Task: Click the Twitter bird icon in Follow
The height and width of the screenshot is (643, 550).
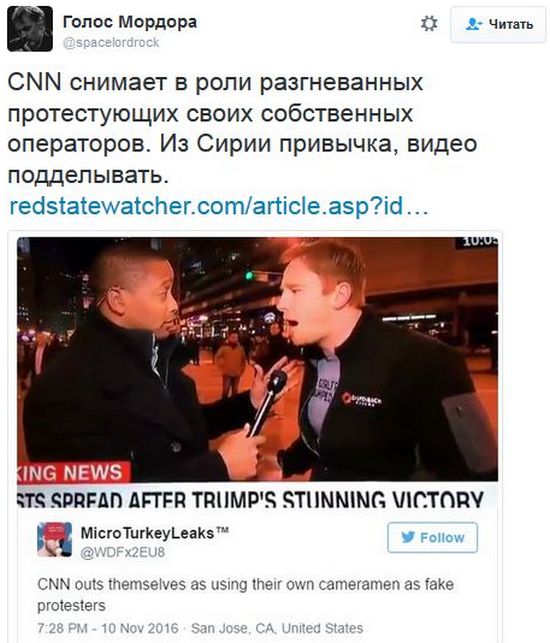Action: coord(408,537)
